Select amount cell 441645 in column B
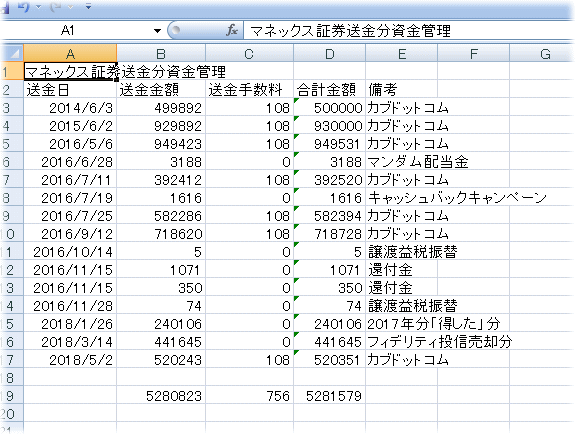The width and height of the screenshot is (575, 434). pos(161,342)
